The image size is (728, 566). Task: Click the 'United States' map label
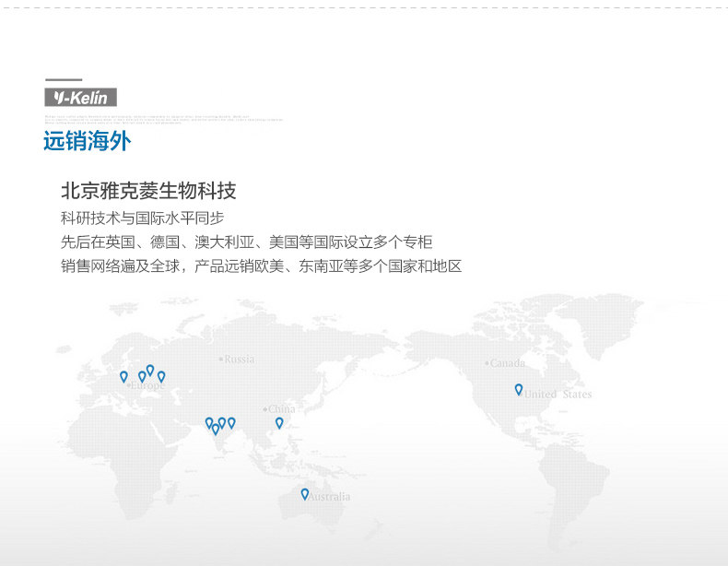(x=558, y=395)
